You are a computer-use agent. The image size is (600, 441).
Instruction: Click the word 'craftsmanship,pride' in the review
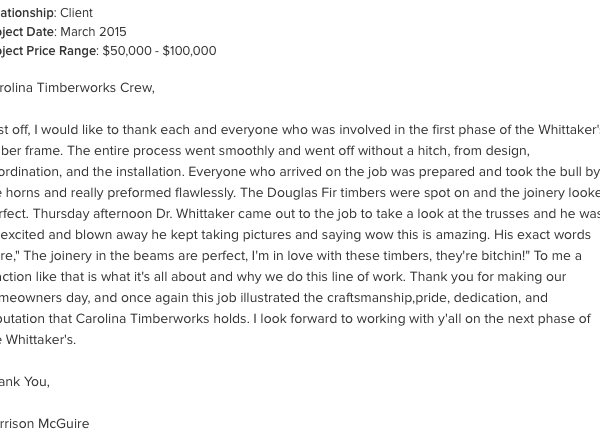(x=387, y=298)
